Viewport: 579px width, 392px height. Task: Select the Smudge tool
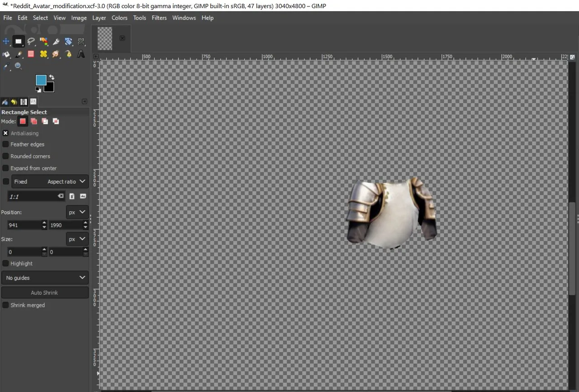pos(56,54)
